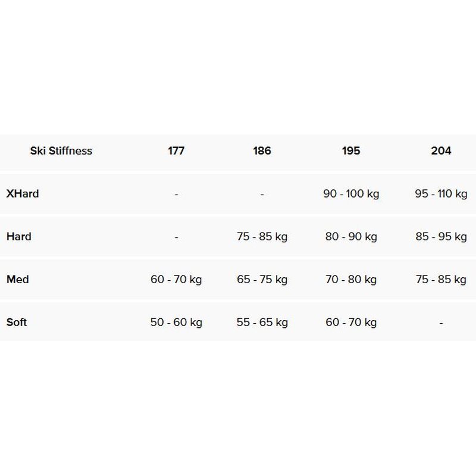Click the 204 length column header
The image size is (476, 476).
tap(441, 151)
